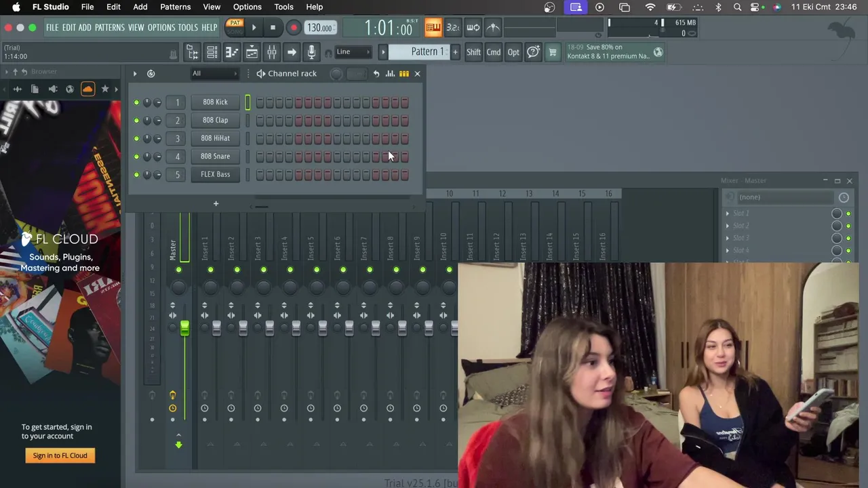868x488 pixels.
Task: Click the Opt key button
Action: click(513, 52)
